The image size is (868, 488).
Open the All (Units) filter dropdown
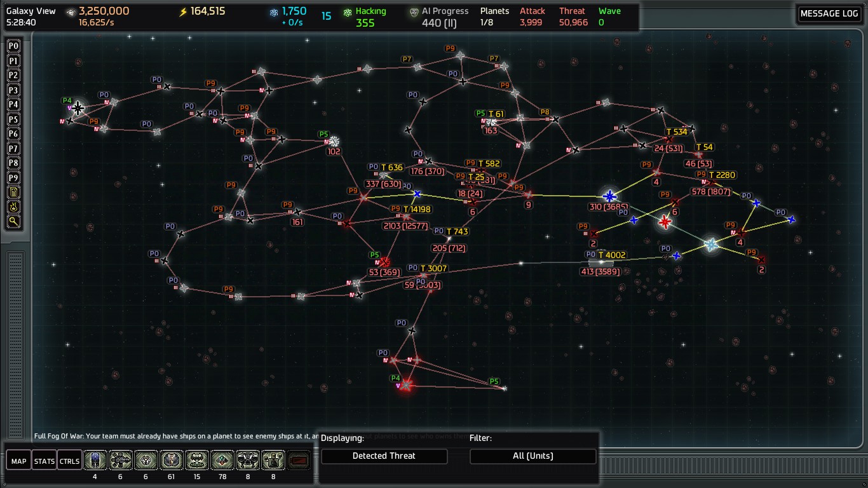(532, 456)
